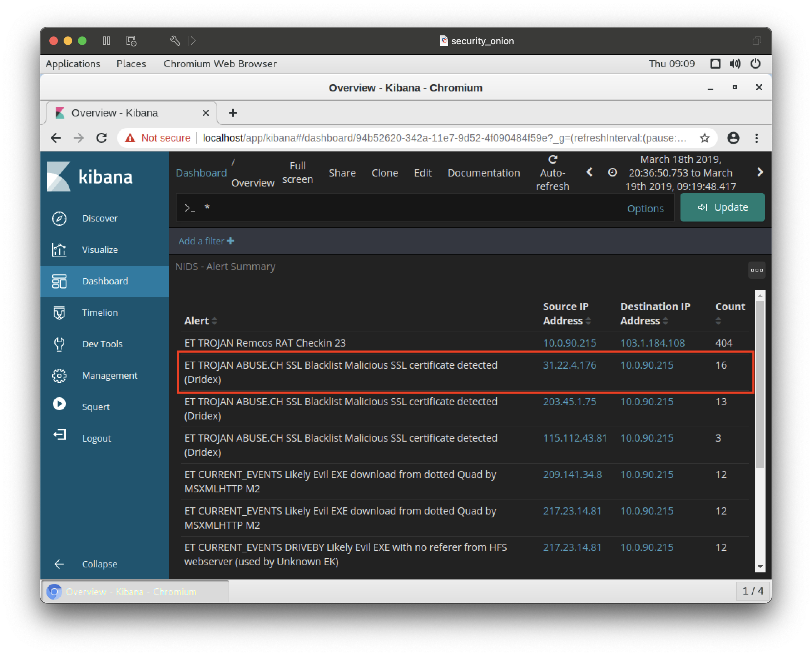812x656 pixels.
Task: Click the Dashboard breadcrumb link
Action: [201, 173]
